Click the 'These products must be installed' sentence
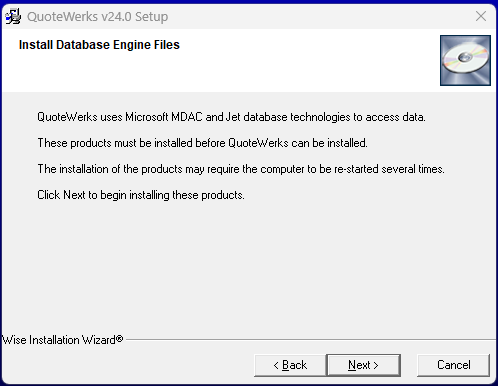 point(202,143)
